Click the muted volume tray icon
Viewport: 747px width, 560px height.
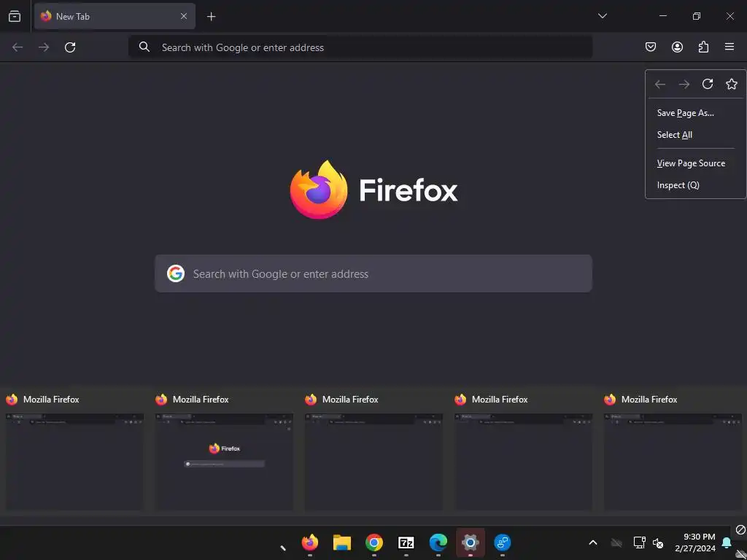[x=658, y=542]
